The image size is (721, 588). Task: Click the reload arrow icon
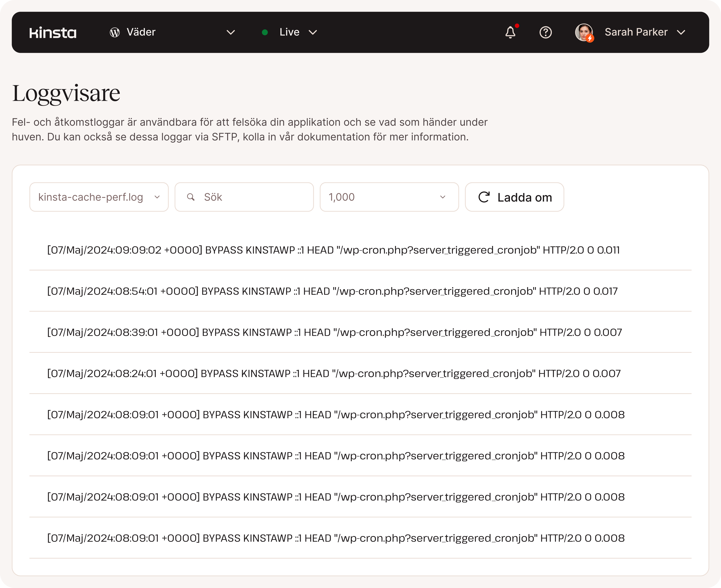pos(484,197)
